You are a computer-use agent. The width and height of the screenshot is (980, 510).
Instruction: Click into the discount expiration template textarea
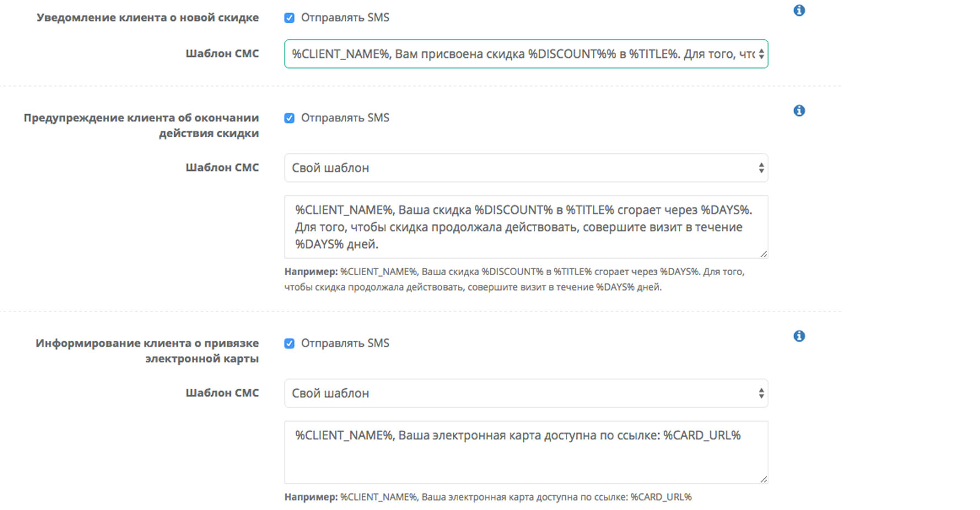(x=526, y=227)
